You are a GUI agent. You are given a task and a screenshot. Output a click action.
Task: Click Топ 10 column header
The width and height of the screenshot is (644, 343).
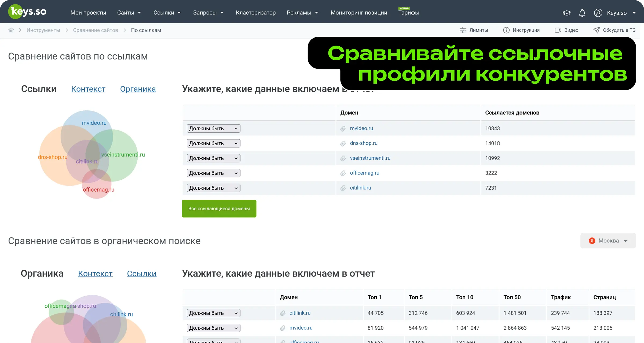click(x=464, y=297)
